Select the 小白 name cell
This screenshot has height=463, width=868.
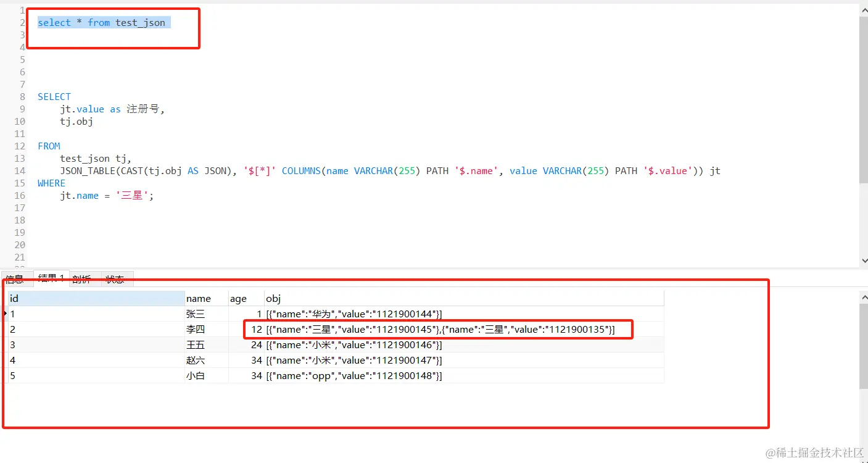pos(207,375)
